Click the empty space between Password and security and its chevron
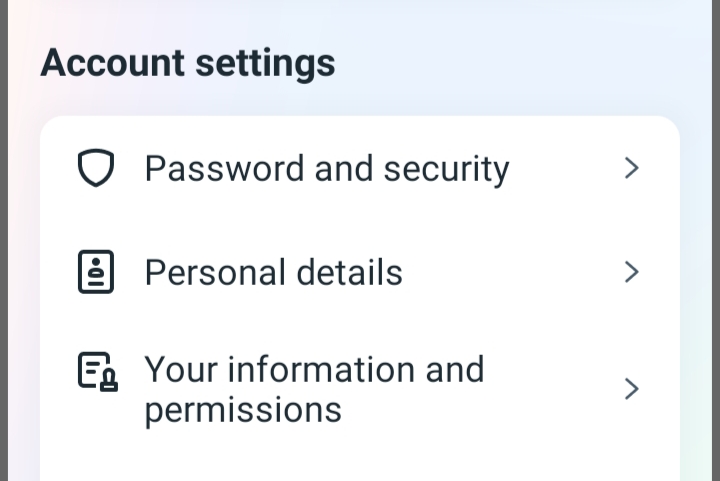The width and height of the screenshot is (720, 481). [567, 168]
